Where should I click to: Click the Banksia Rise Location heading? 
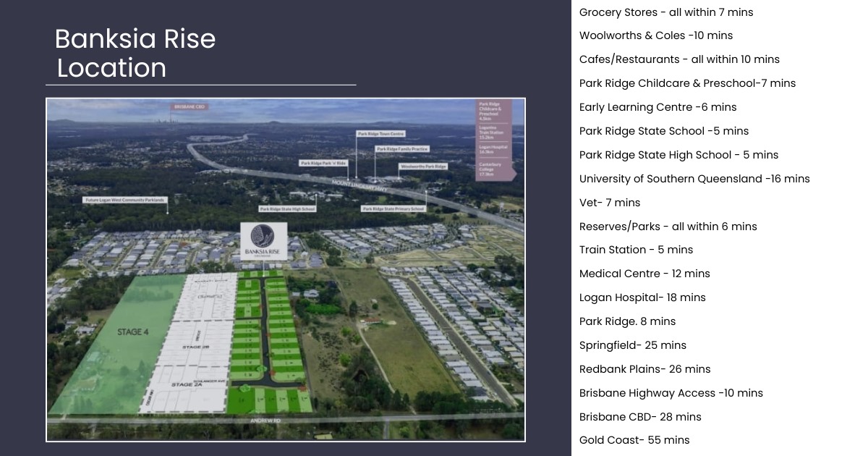pos(135,53)
